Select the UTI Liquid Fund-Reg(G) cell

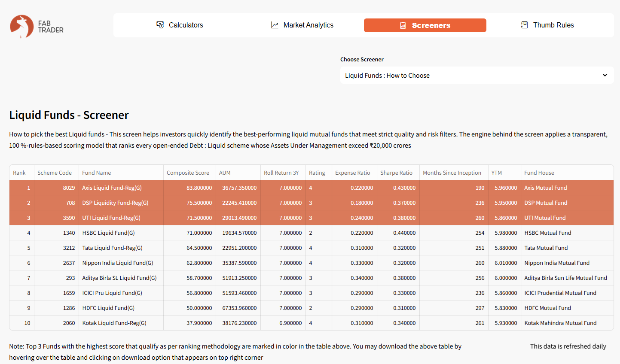[x=121, y=218]
